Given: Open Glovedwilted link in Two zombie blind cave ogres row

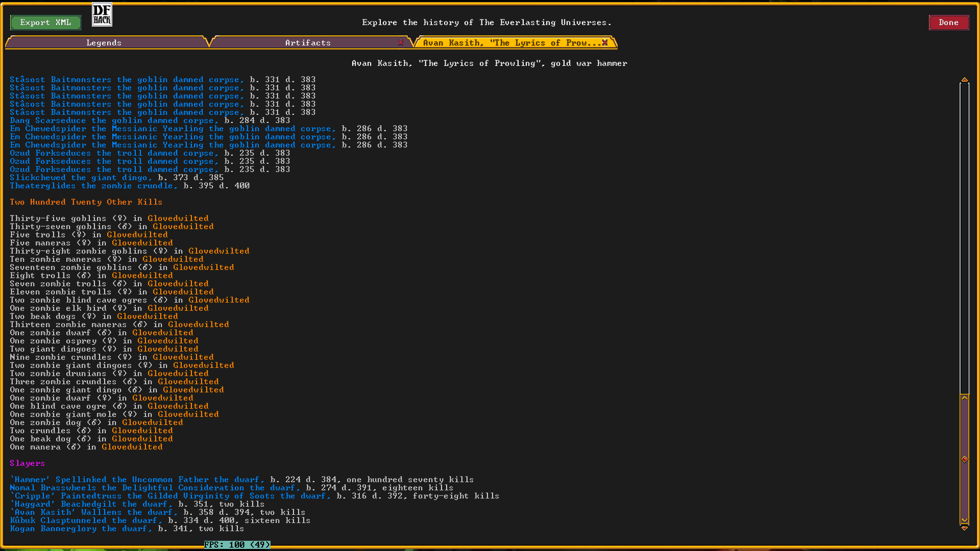Looking at the screenshot, I should pyautogui.click(x=219, y=300).
